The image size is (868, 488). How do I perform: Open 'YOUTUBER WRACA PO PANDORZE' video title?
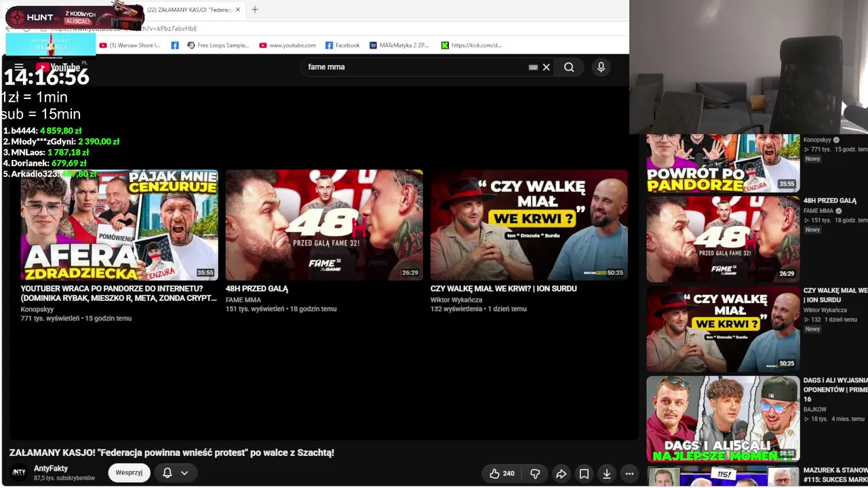point(119,293)
